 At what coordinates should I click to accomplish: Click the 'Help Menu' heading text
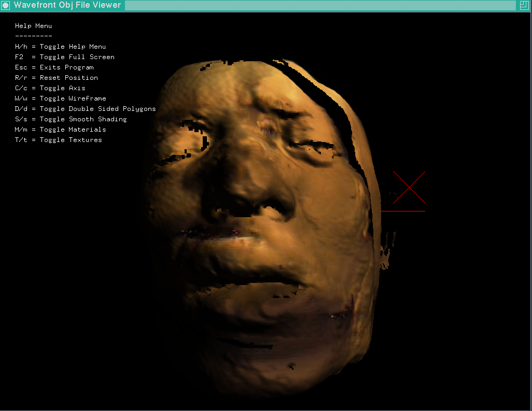click(34, 26)
